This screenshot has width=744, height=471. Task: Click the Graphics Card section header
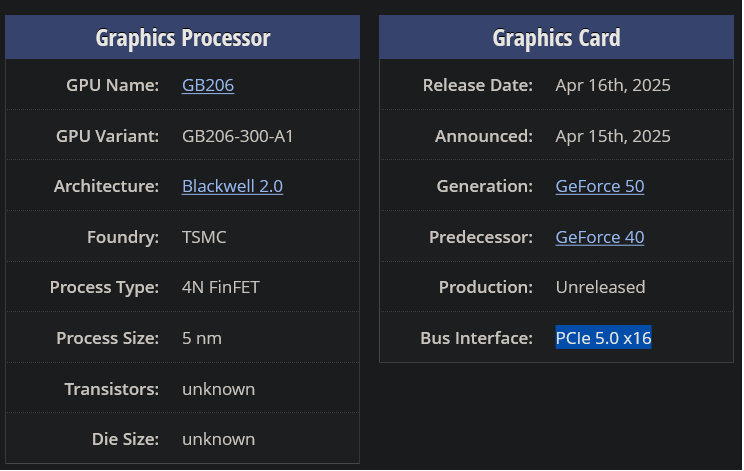tap(556, 38)
